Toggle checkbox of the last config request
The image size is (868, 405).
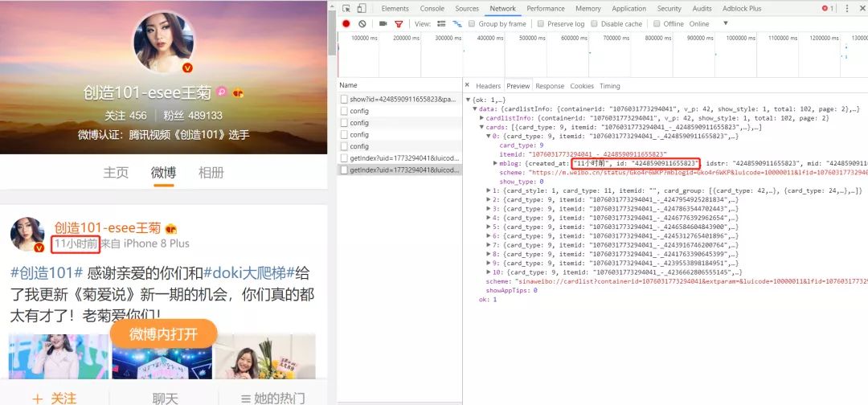[344, 146]
